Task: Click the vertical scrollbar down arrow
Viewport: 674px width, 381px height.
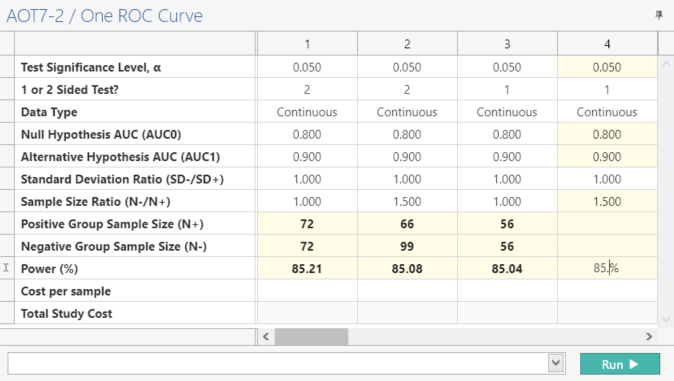Action: (666, 319)
